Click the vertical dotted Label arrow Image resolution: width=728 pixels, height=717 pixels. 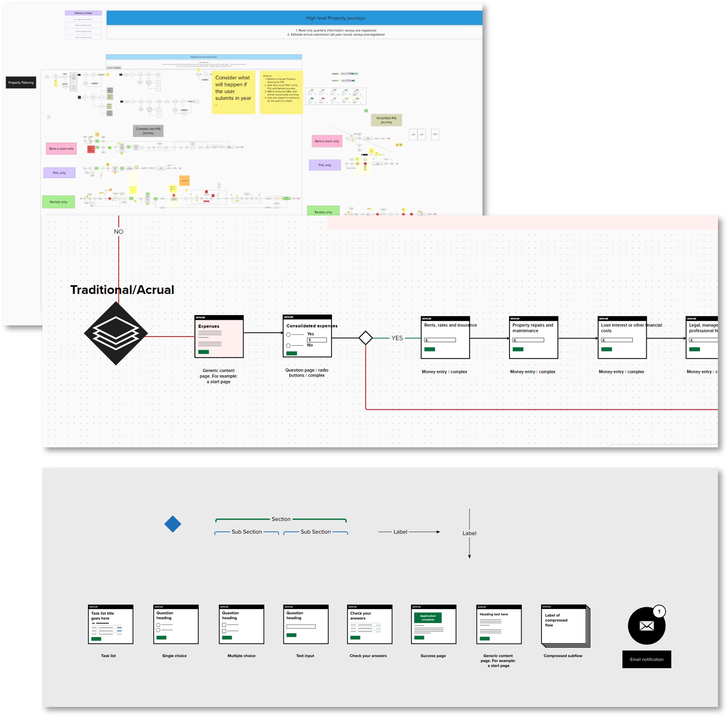tap(469, 533)
